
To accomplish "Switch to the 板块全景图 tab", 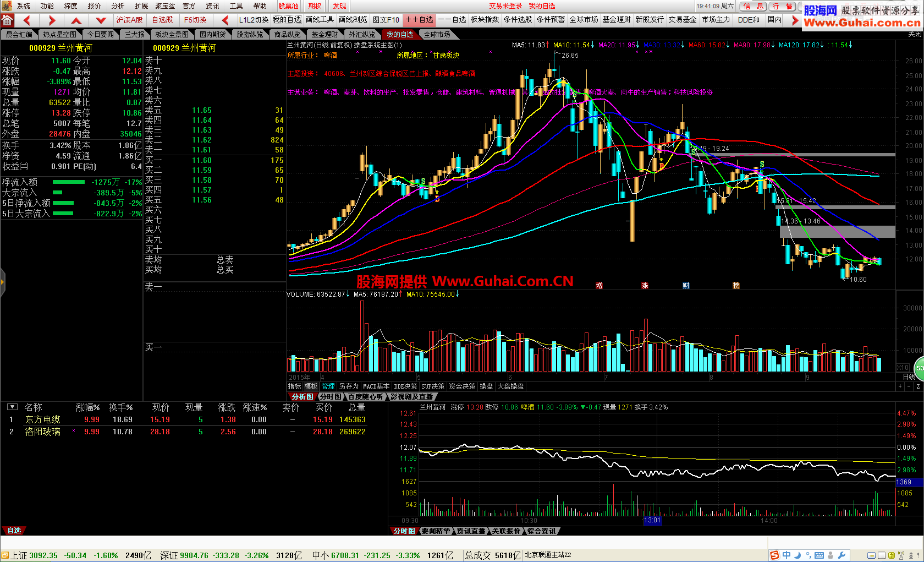I will 172,35.
